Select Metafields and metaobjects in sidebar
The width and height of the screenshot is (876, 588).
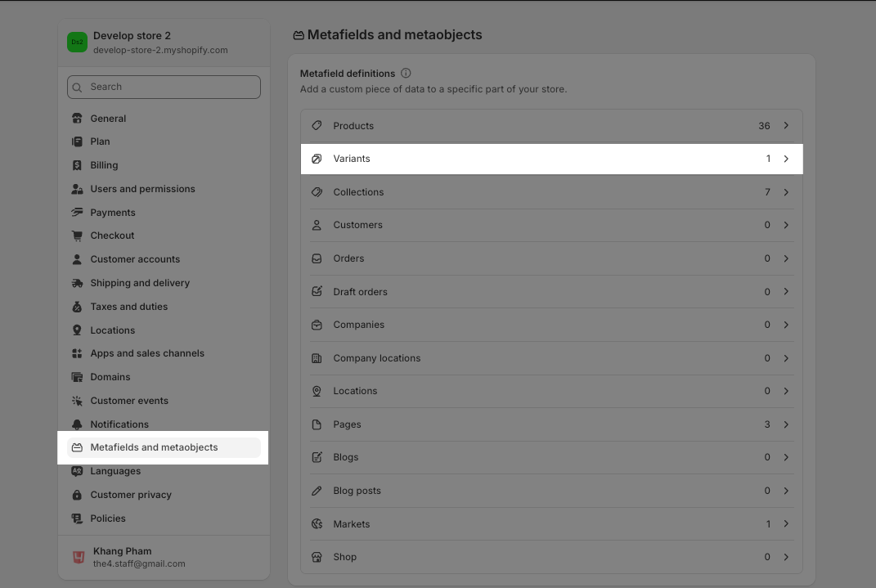[154, 447]
